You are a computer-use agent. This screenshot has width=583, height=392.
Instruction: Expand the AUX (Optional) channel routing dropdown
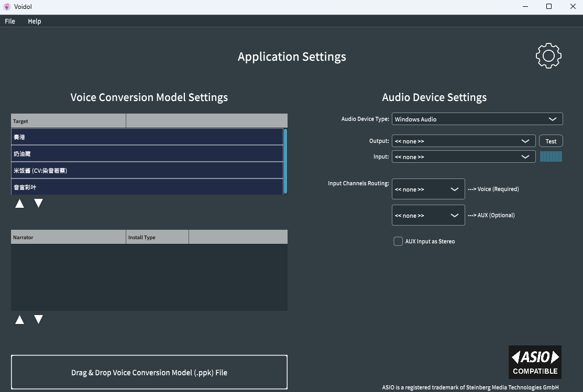pyautogui.click(x=428, y=215)
